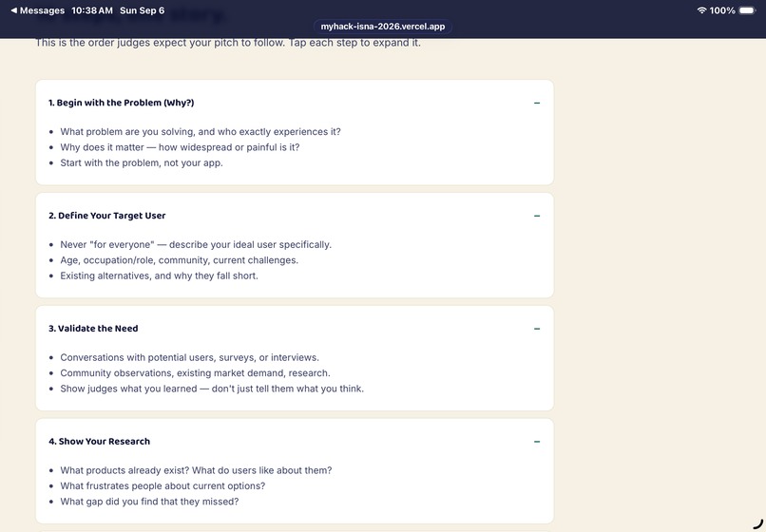Tap the 10:38 AM clock
766x532 pixels.
pyautogui.click(x=92, y=10)
